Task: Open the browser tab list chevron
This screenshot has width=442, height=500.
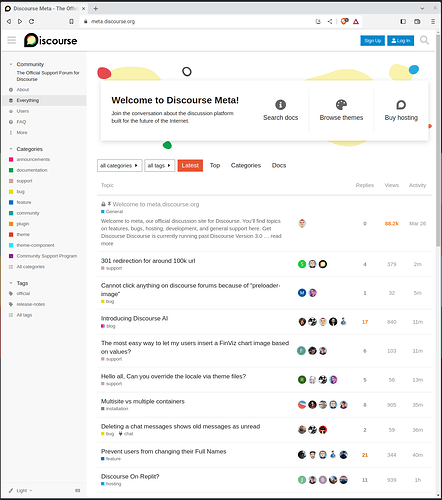Action: pos(422,8)
